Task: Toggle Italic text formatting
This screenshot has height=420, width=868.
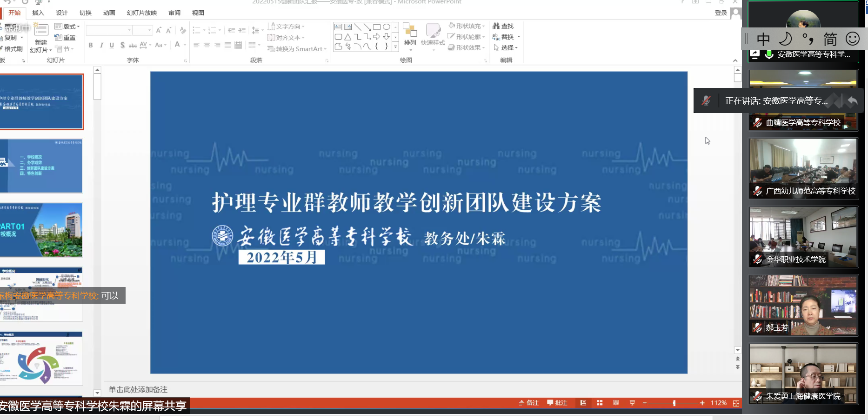Action: point(101,45)
